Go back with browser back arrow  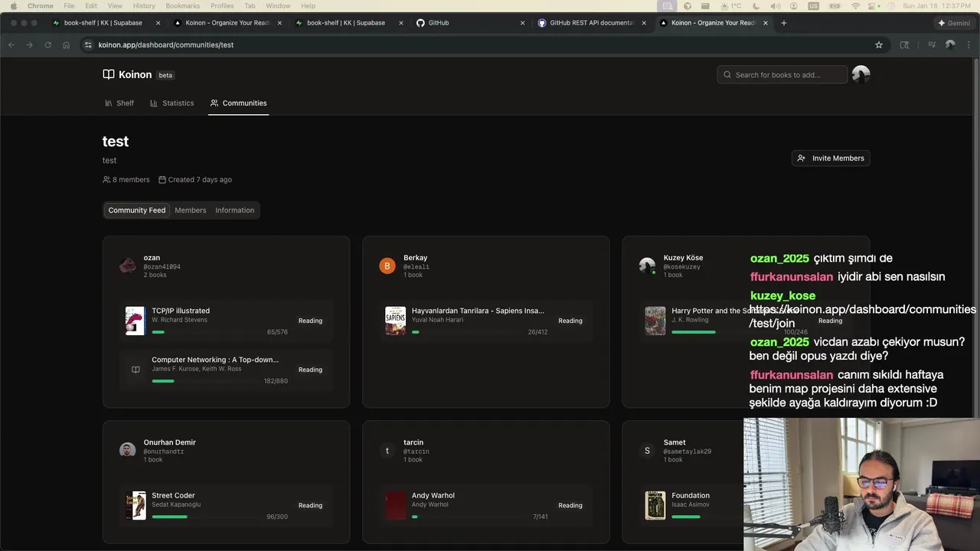11,45
